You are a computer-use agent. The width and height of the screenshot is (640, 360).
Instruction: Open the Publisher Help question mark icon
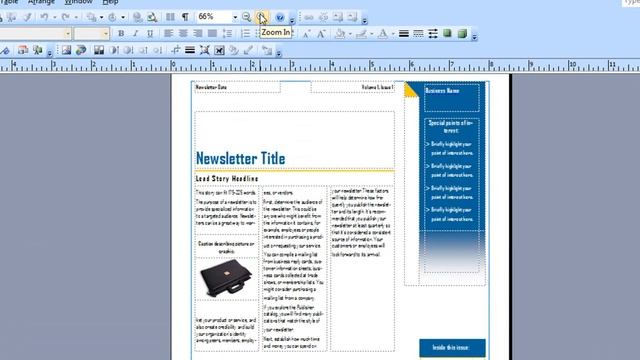pyautogui.click(x=280, y=17)
